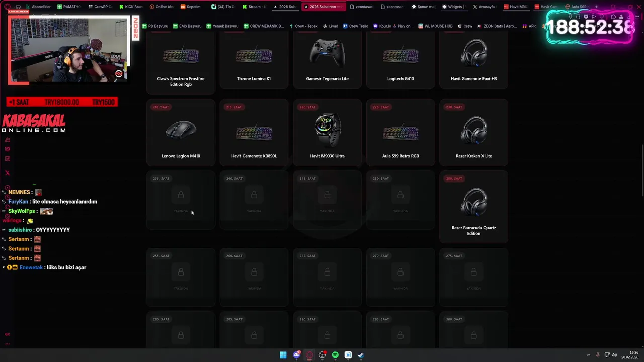
Task: Open the Crew Trello bookmark
Action: (355, 26)
